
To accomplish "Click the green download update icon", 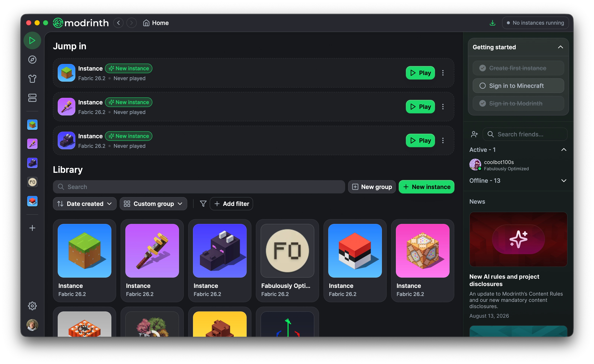I will pyautogui.click(x=493, y=23).
